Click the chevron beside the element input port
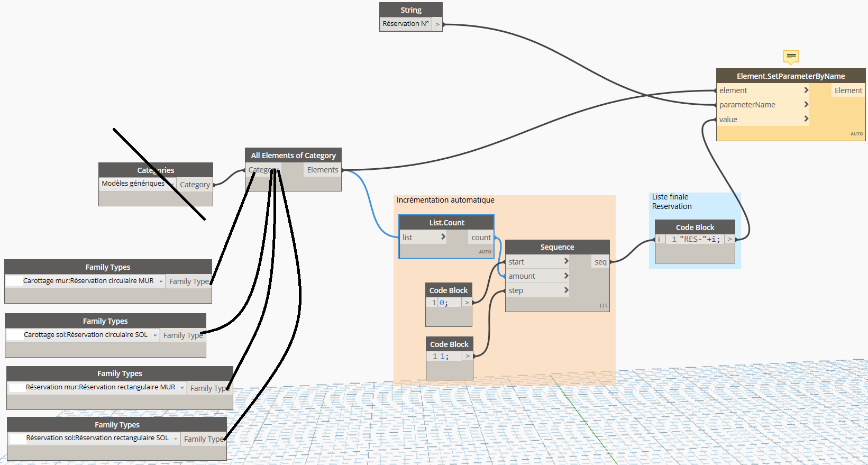This screenshot has width=868, height=465. pyautogui.click(x=806, y=90)
